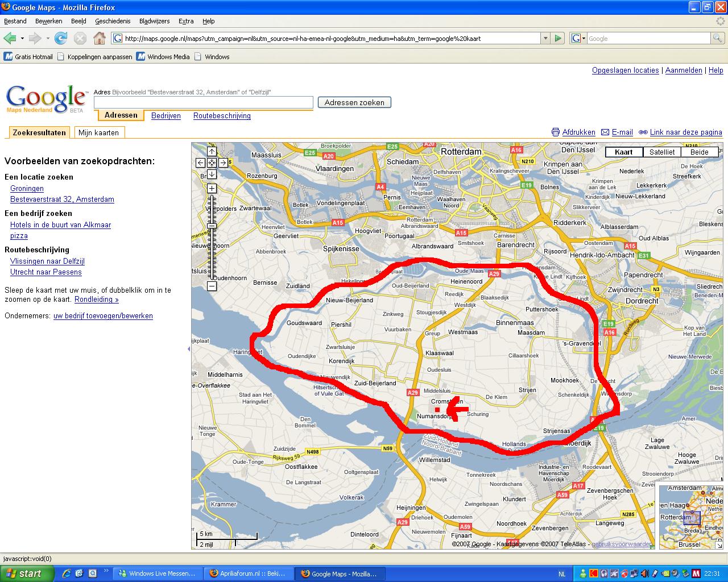728x582 pixels.
Task: Pan the map up with arrow control
Action: click(x=212, y=151)
